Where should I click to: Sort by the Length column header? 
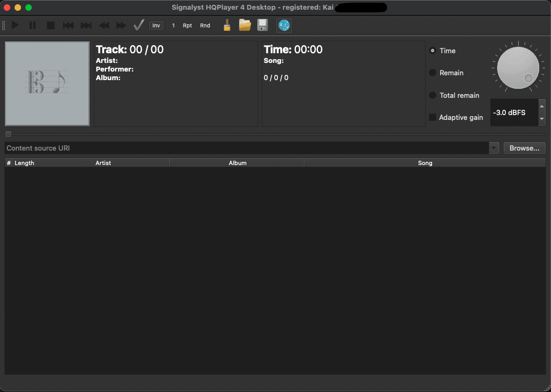tap(24, 163)
